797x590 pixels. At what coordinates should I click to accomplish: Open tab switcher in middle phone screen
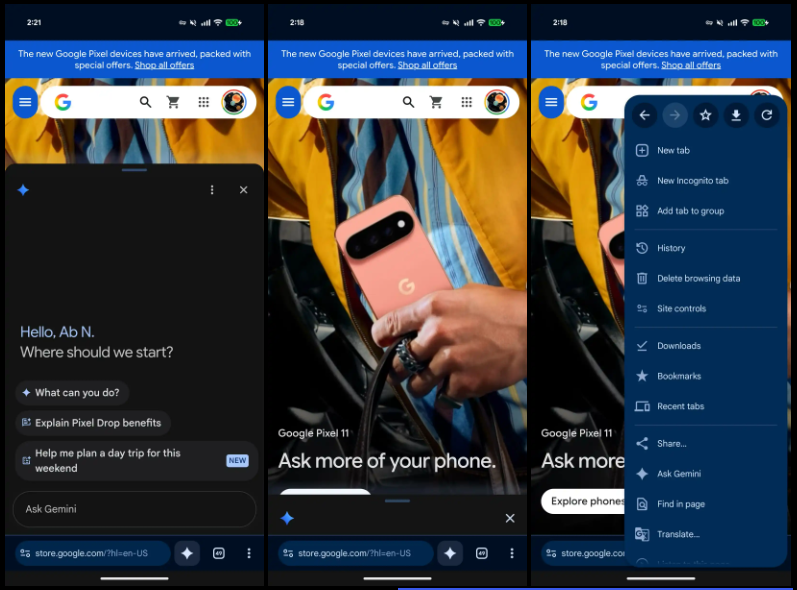(x=481, y=553)
